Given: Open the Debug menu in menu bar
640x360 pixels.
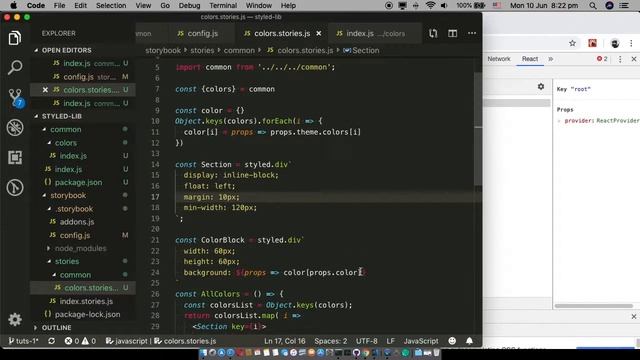Looking at the screenshot, I should tap(189, 6).
